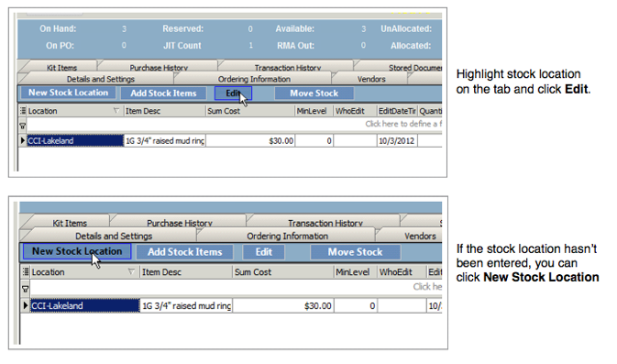Sort by the Item Desc column header in the upper grid

coord(164,111)
